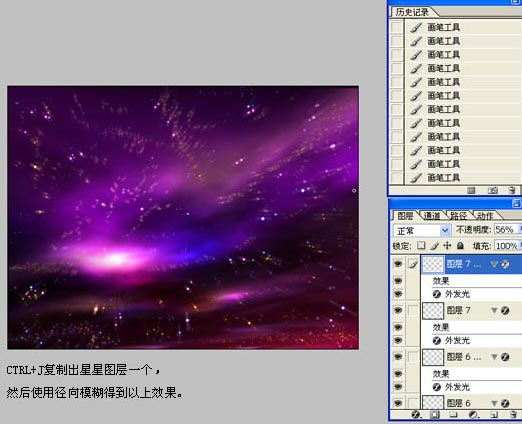Collapse effects triangle on 图层 6 copy row

[494, 357]
